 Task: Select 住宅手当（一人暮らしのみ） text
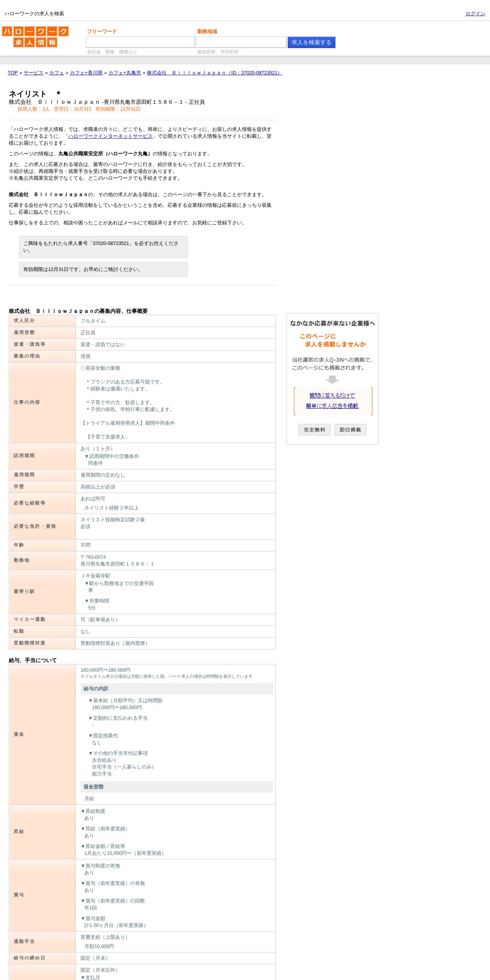pyautogui.click(x=124, y=767)
